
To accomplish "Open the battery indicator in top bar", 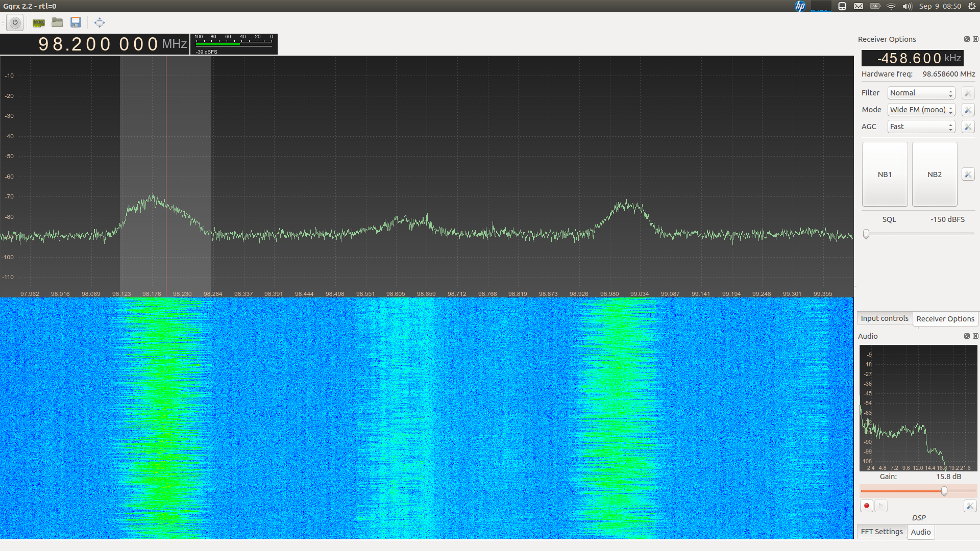I will (875, 6).
